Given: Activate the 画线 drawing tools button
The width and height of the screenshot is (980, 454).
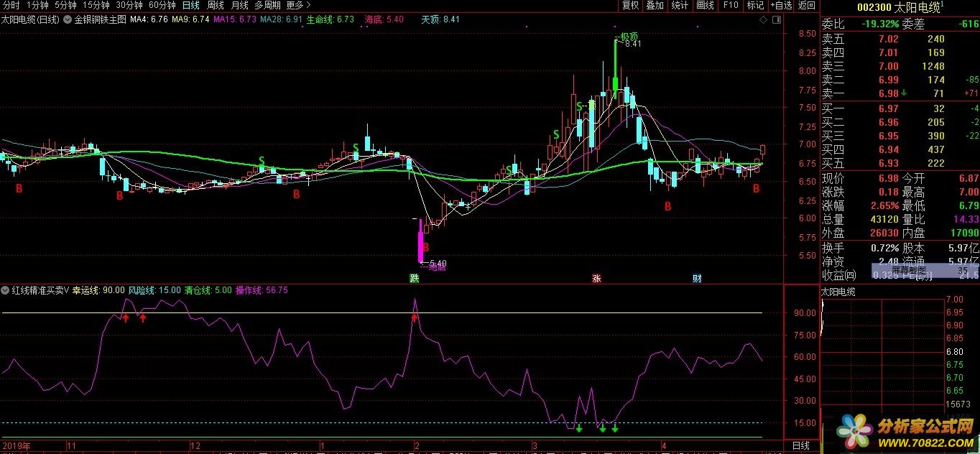Looking at the screenshot, I should (x=705, y=5).
